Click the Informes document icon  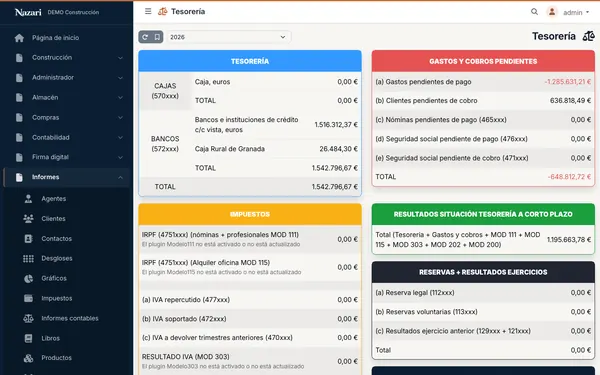click(x=19, y=177)
